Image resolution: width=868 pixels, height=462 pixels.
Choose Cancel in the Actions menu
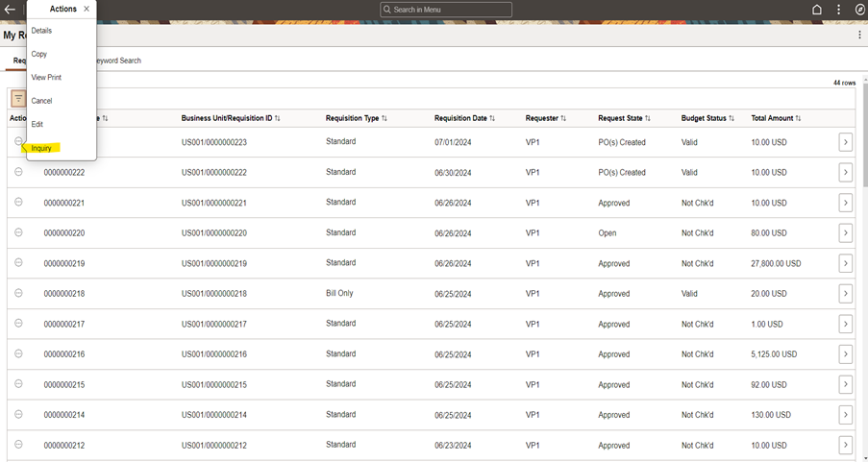(x=41, y=101)
